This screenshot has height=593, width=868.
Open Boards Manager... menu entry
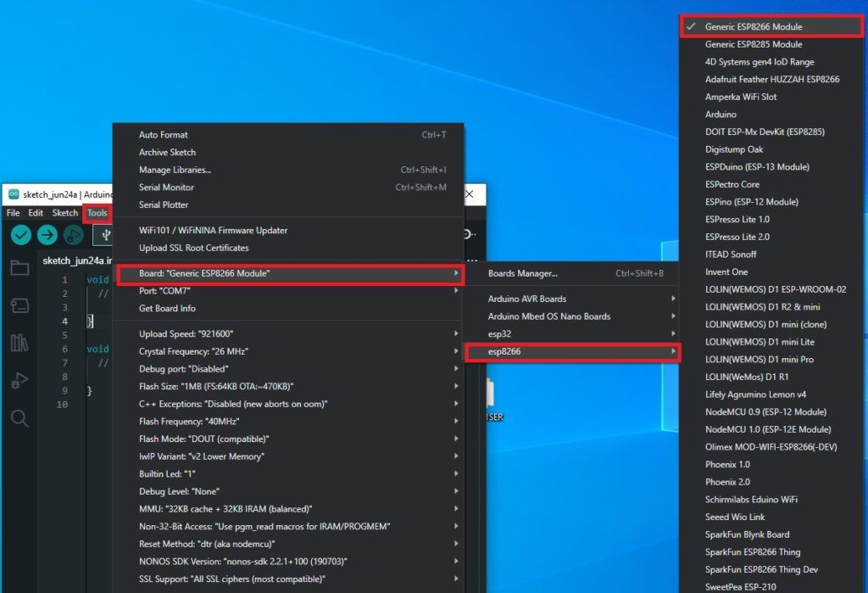tap(523, 273)
